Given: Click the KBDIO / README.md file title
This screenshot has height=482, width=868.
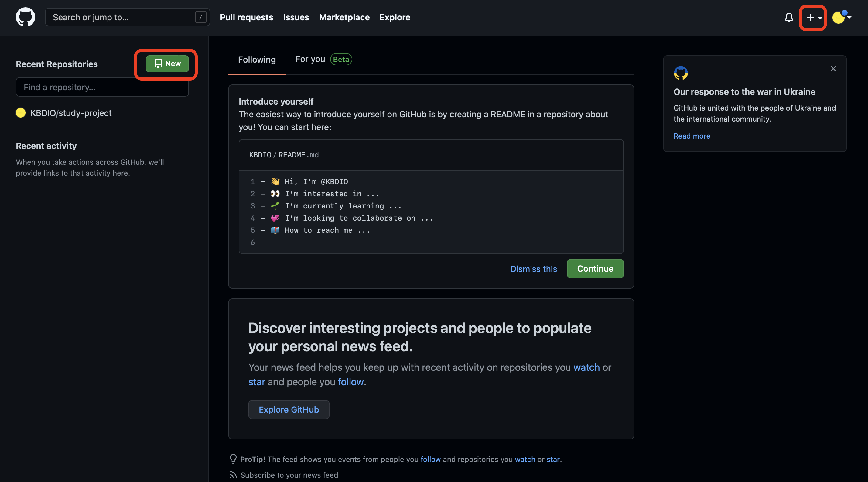Looking at the screenshot, I should [284, 155].
